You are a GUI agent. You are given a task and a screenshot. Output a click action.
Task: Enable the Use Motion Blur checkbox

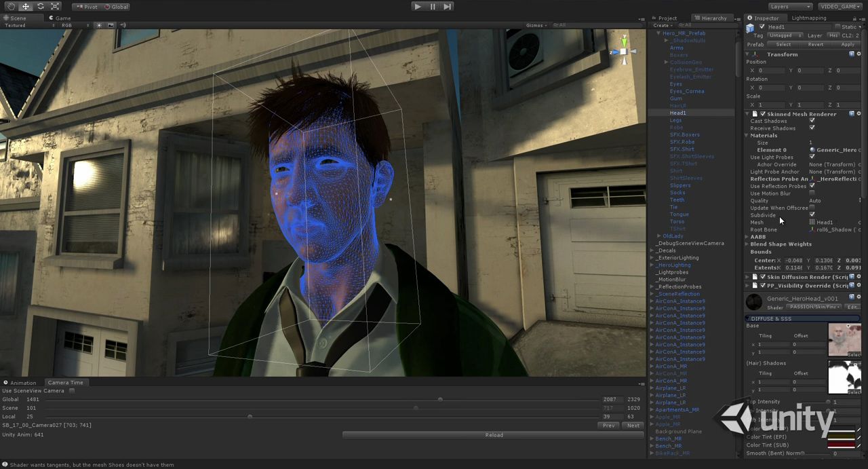[x=812, y=193]
